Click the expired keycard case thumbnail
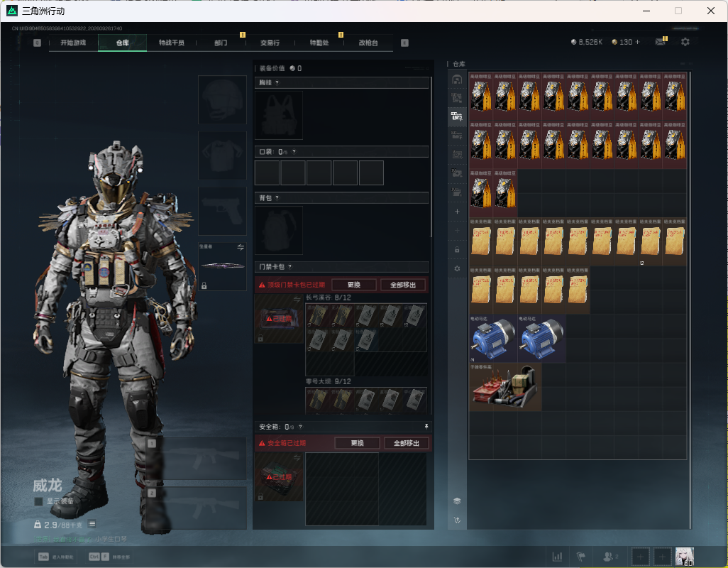 pos(279,319)
